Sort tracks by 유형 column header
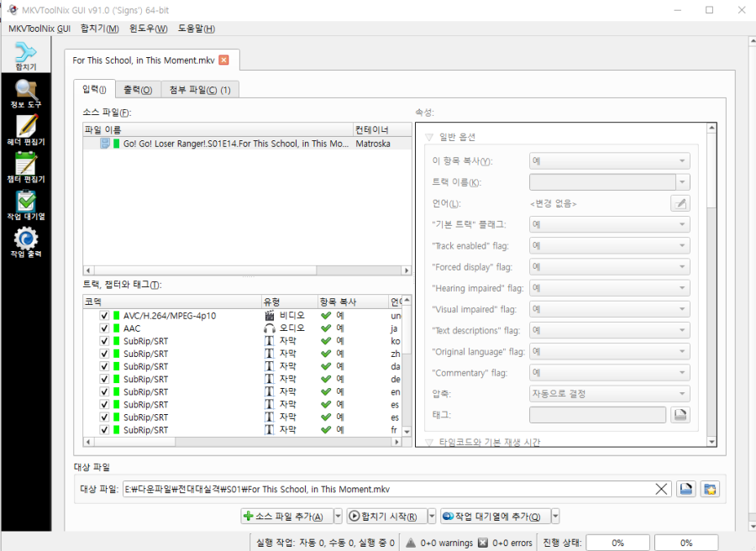Screen dimensions: 756x551 pyautogui.click(x=289, y=302)
